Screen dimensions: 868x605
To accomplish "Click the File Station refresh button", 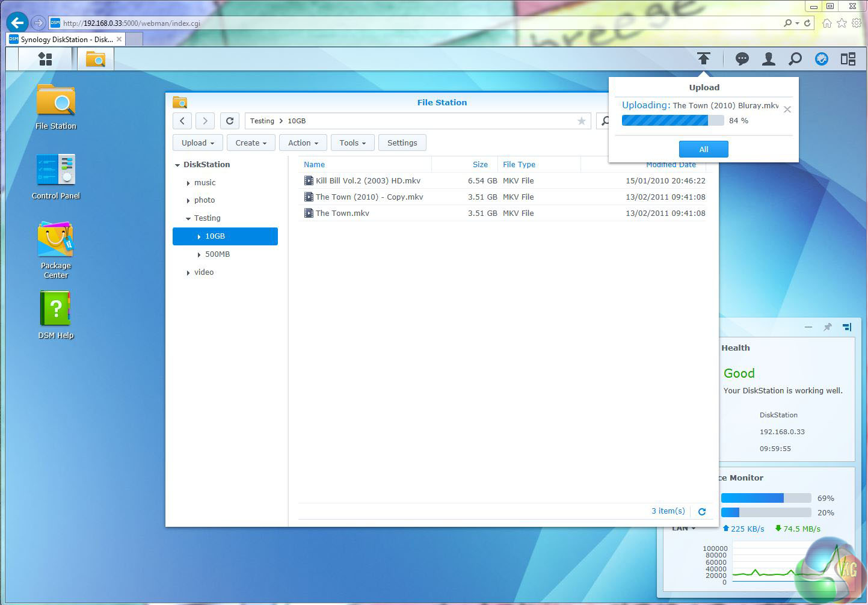I will [x=229, y=121].
